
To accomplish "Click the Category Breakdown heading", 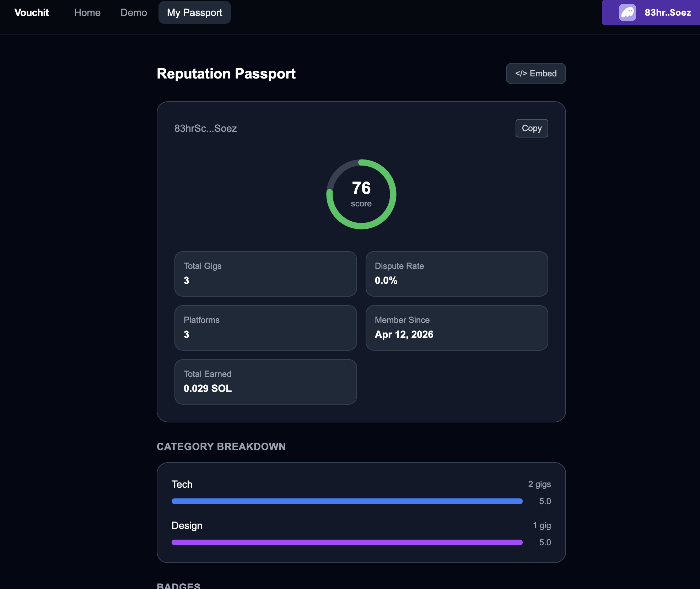I will click(221, 447).
